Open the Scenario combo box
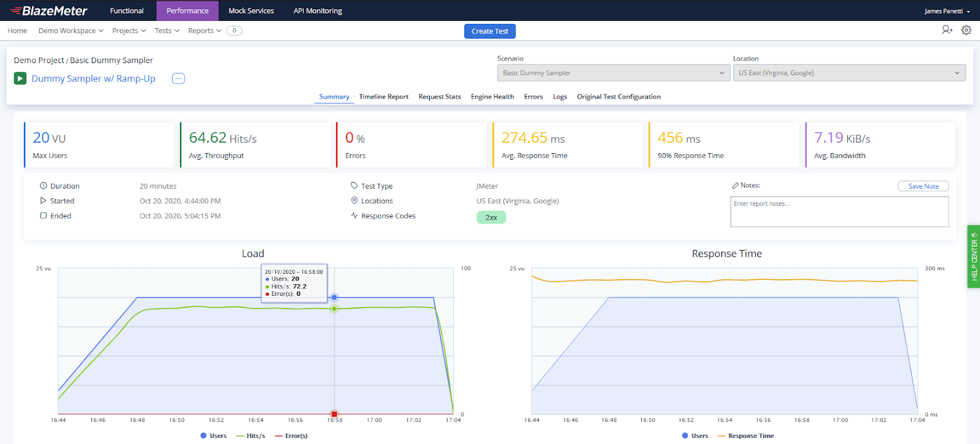Screen dimensions: 980x444 (613, 73)
